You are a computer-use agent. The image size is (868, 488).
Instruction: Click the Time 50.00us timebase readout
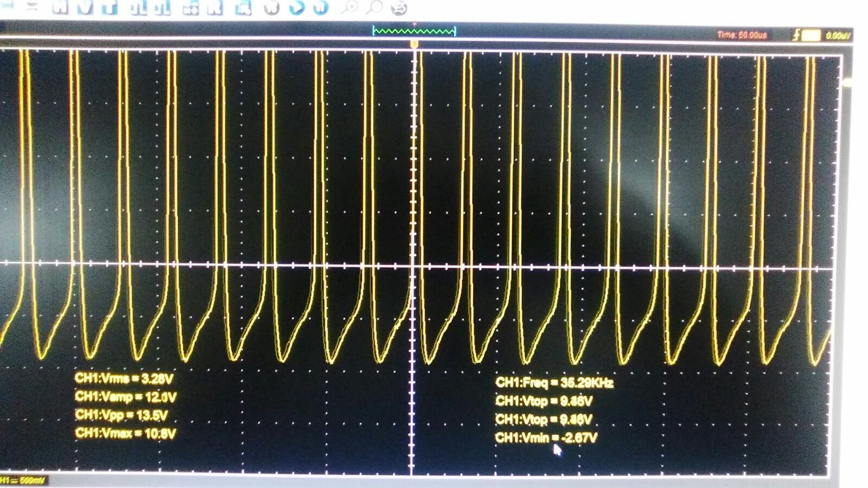(742, 35)
